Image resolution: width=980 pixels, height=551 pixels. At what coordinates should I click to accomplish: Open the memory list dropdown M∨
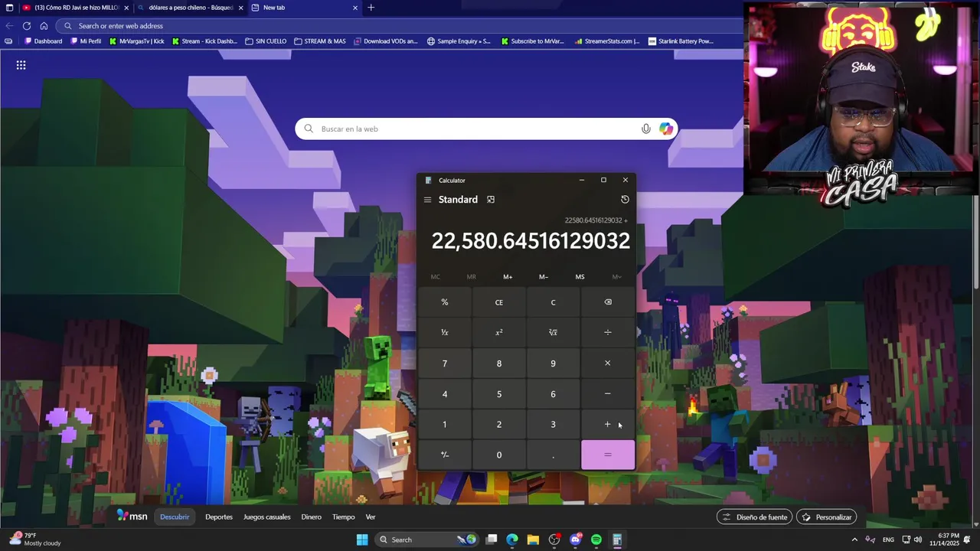coord(616,277)
